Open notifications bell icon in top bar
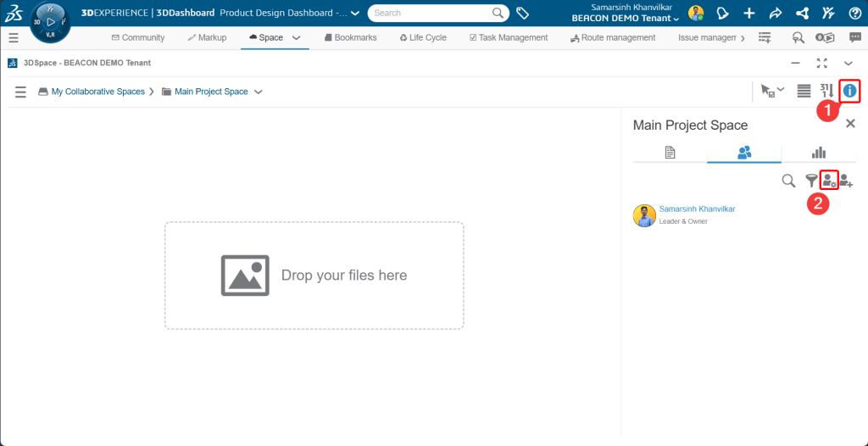The height and width of the screenshot is (446, 868). (722, 14)
